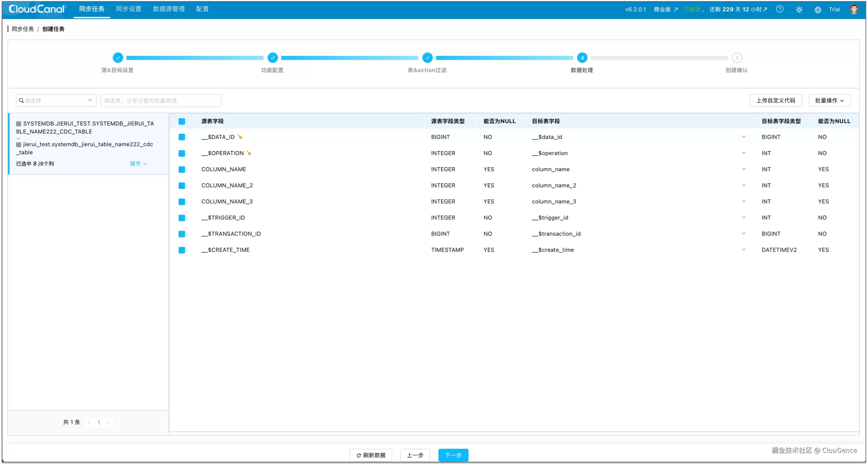Screen dimensions: 868x465
Task: Click the key icon beside __$OPERATION
Action: tap(249, 153)
